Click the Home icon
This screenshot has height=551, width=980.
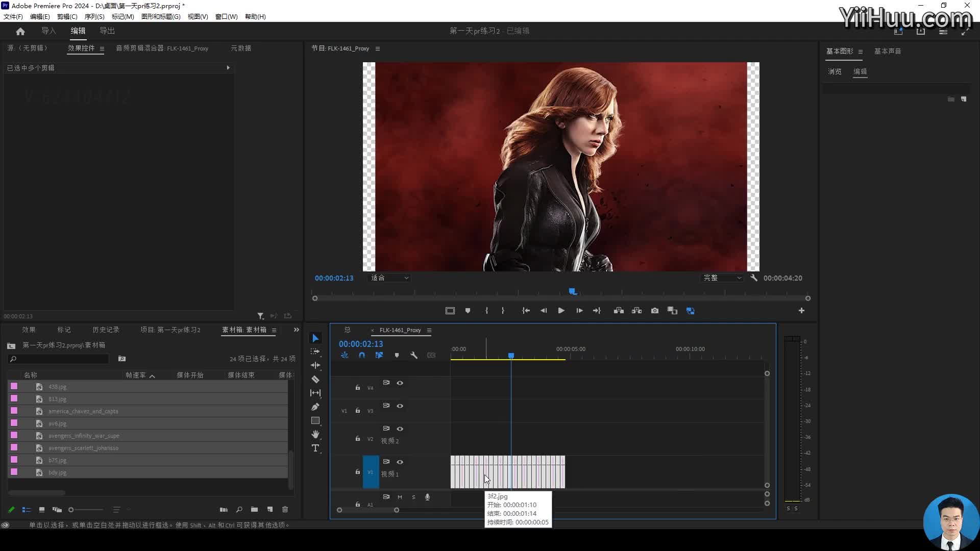(x=20, y=31)
